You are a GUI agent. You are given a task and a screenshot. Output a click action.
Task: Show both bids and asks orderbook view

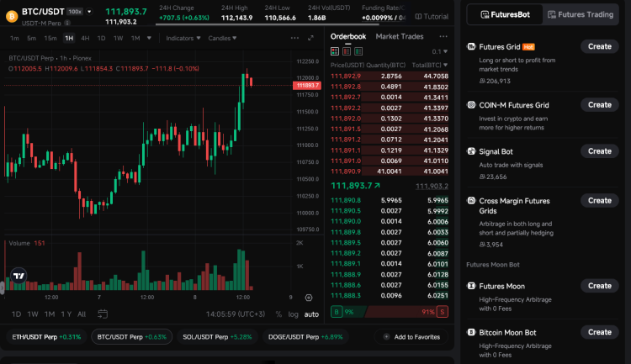pyautogui.click(x=334, y=51)
